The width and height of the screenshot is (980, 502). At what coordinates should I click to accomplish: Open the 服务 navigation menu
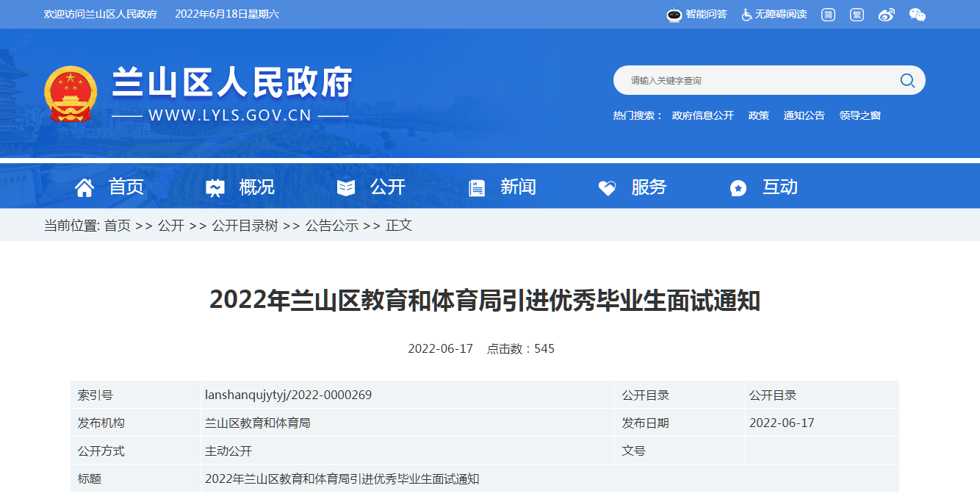click(649, 187)
